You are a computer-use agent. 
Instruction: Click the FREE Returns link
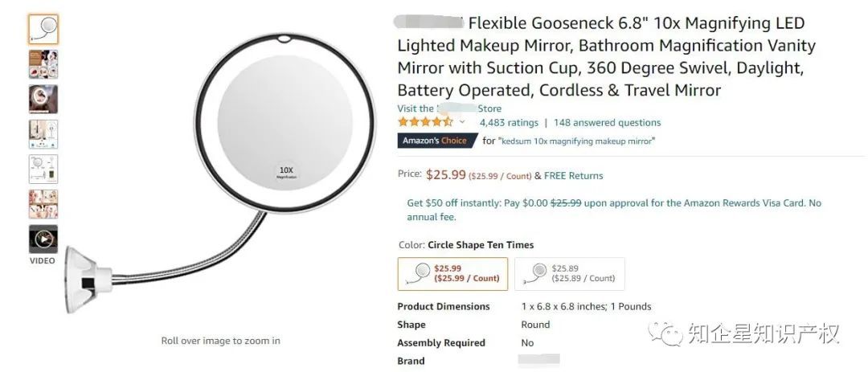click(x=573, y=176)
